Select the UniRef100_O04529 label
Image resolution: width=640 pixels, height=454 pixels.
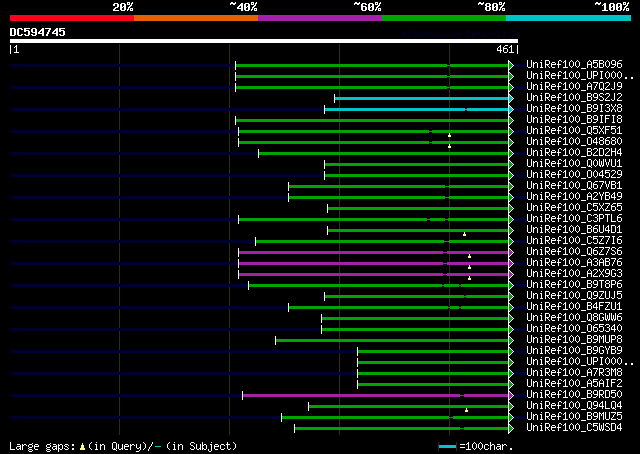click(574, 175)
